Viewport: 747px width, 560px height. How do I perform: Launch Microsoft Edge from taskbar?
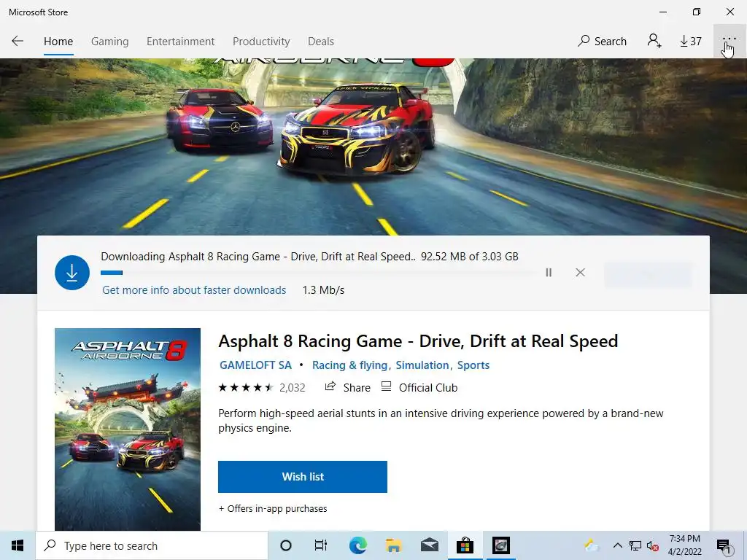(x=357, y=545)
